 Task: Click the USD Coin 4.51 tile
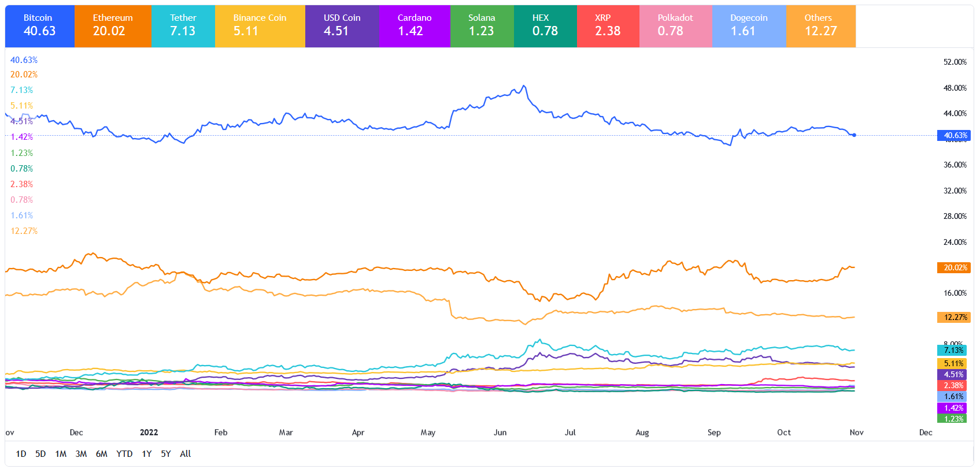pyautogui.click(x=342, y=26)
